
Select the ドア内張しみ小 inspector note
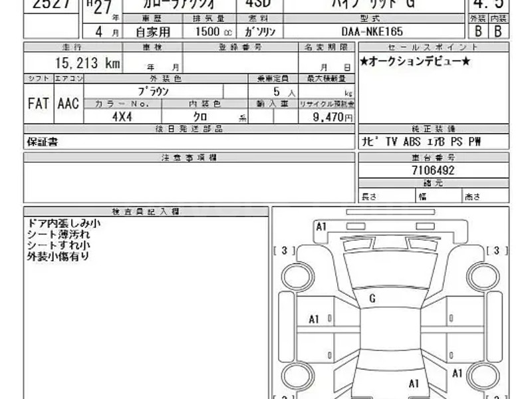(64, 224)
